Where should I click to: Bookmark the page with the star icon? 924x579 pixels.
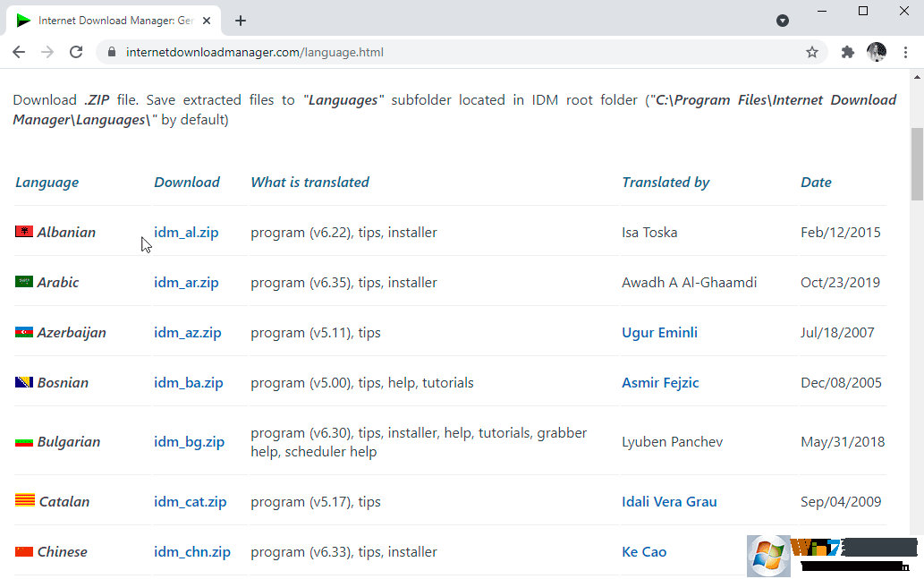(812, 52)
